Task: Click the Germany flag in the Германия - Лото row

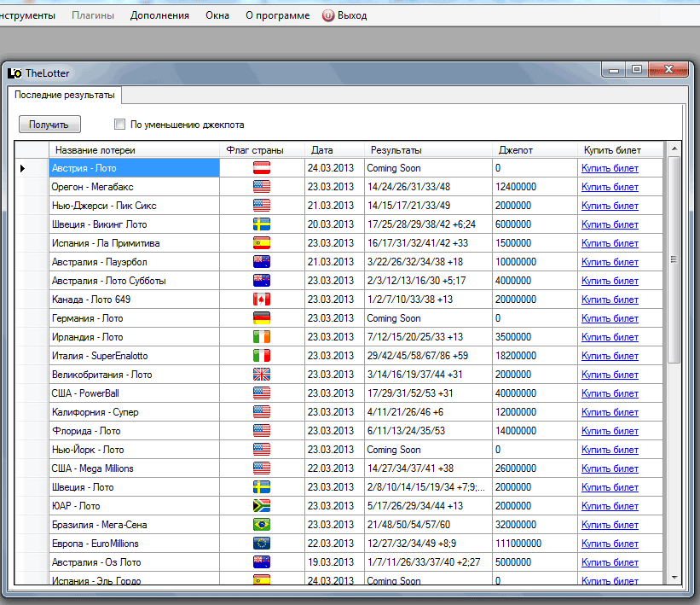Action: [262, 318]
